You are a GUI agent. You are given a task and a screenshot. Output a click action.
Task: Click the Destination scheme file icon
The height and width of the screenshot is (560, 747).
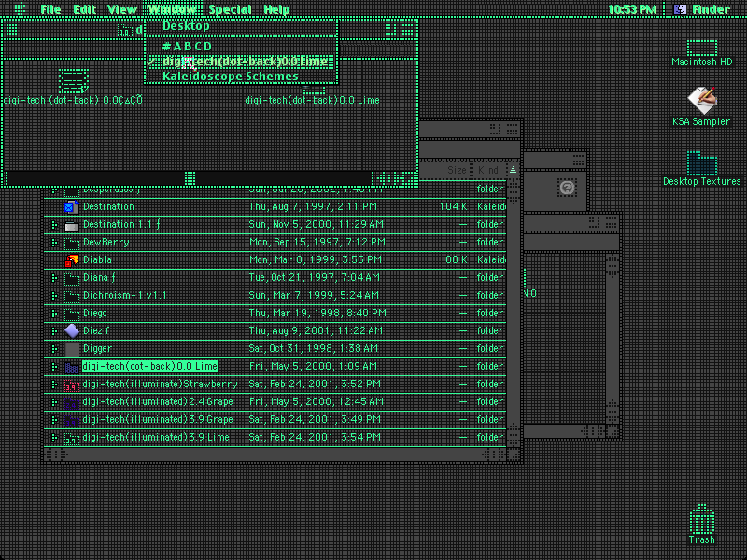72,206
